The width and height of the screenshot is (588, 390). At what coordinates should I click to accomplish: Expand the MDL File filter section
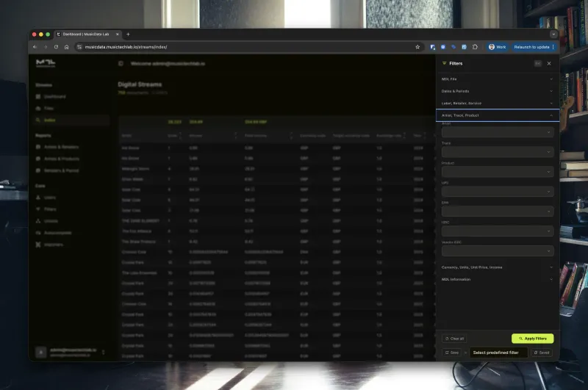pyautogui.click(x=498, y=79)
